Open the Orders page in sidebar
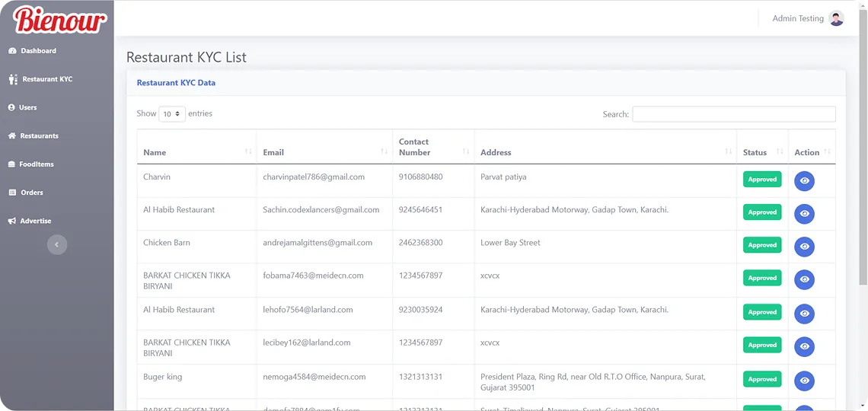868x411 pixels. 26,193
